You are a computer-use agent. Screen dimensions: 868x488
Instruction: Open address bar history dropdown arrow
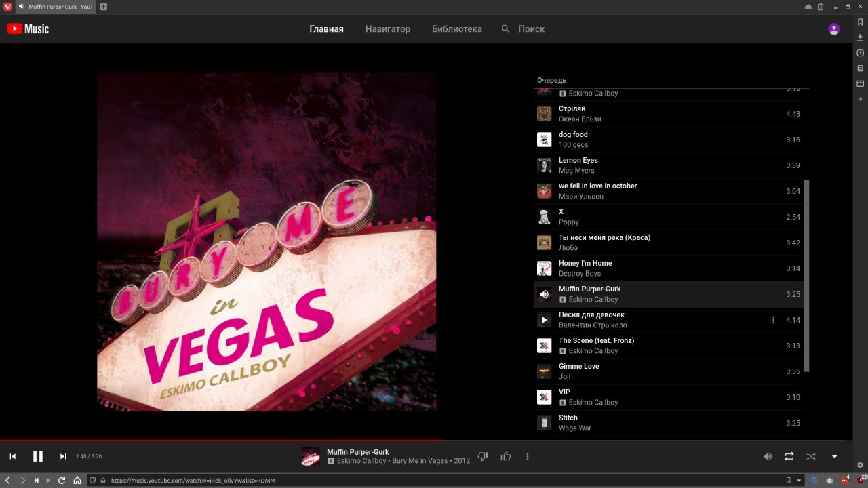799,481
